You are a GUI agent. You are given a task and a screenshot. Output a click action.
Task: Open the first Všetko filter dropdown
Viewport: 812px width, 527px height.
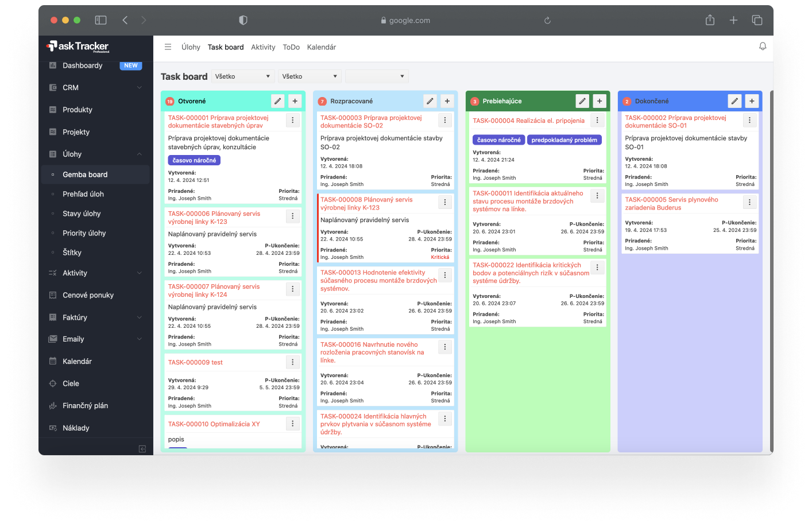click(242, 76)
